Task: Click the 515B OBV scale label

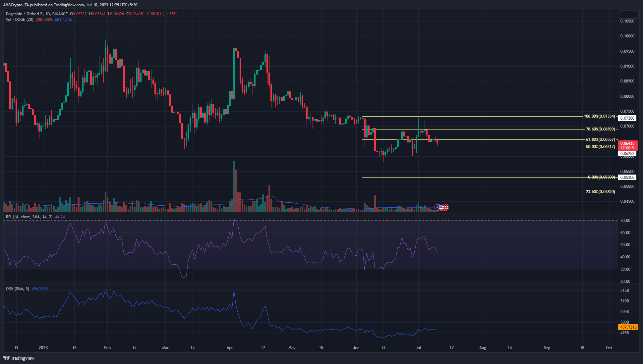Action: [x=624, y=290]
